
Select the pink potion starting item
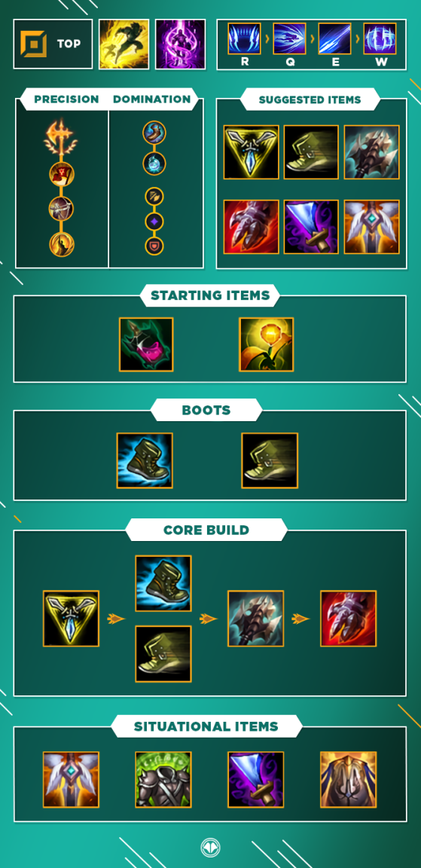click(x=147, y=344)
